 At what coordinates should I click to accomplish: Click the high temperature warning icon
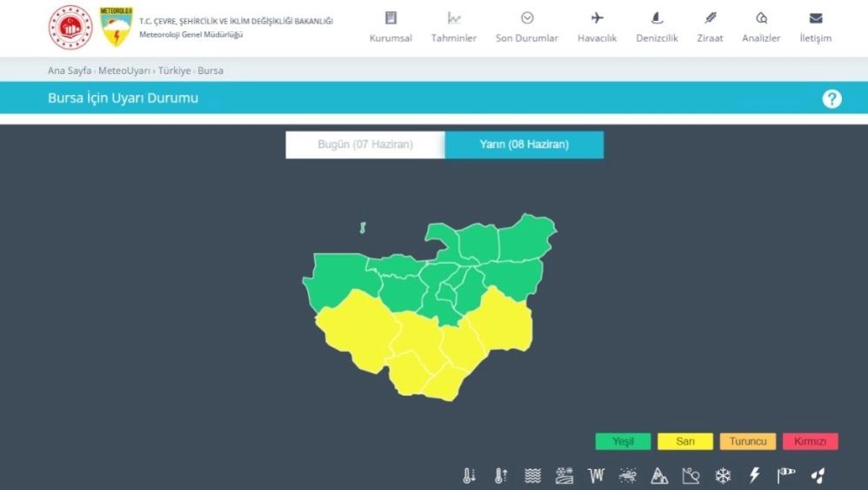(x=501, y=476)
